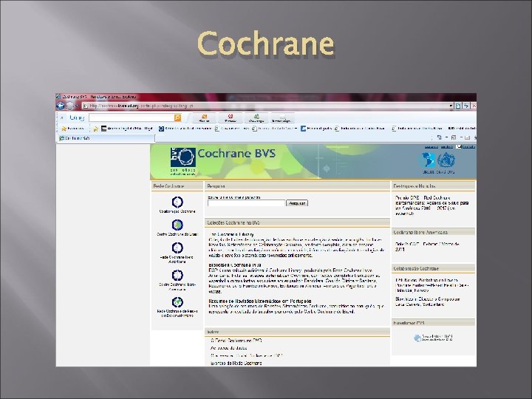Viewport: 532px width, 399px height.
Task: Click the contact envelope link at page top
Action: 465,146
